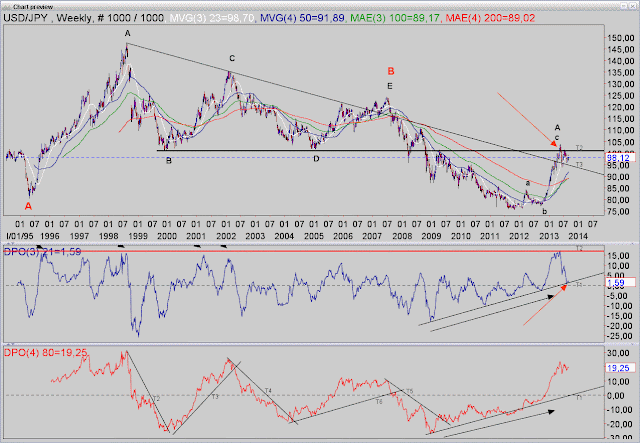Click the splitter handle above DPO(4) pane

pyautogui.click(x=11, y=344)
